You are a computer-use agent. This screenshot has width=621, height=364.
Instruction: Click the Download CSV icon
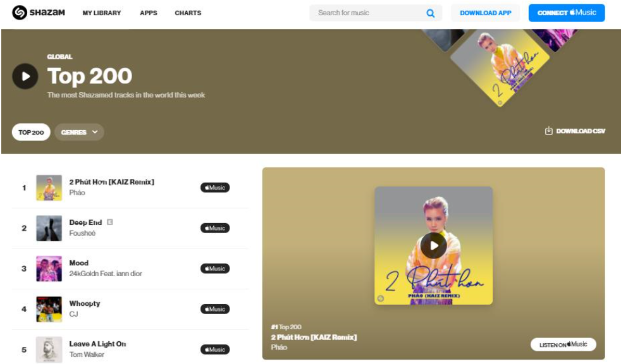pyautogui.click(x=548, y=131)
